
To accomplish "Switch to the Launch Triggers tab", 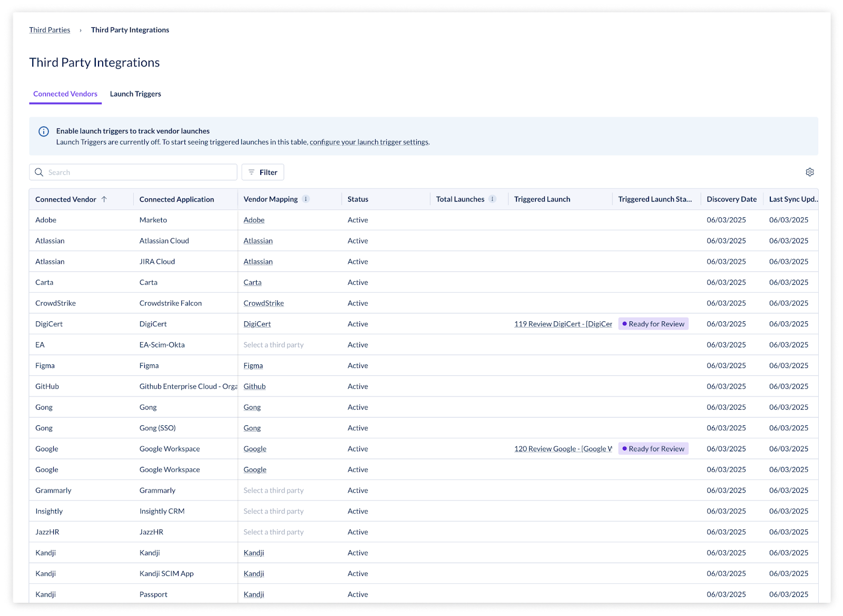I will [x=135, y=94].
